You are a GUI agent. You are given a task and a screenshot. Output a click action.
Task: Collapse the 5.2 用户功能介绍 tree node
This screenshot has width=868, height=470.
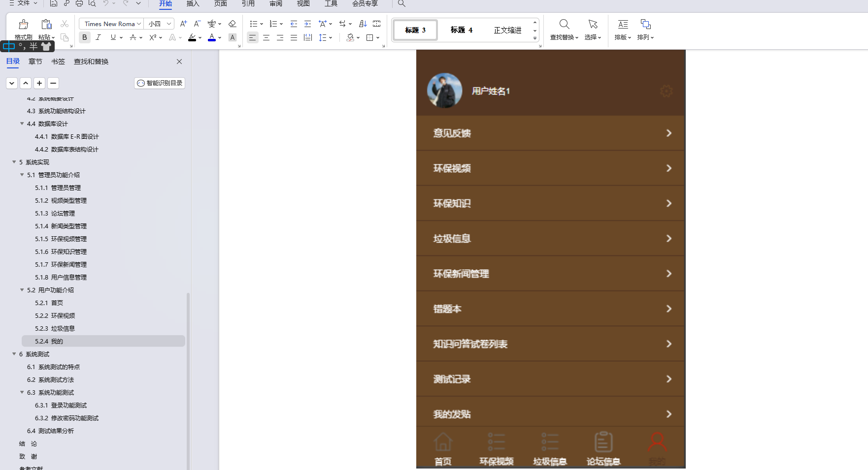(22, 290)
